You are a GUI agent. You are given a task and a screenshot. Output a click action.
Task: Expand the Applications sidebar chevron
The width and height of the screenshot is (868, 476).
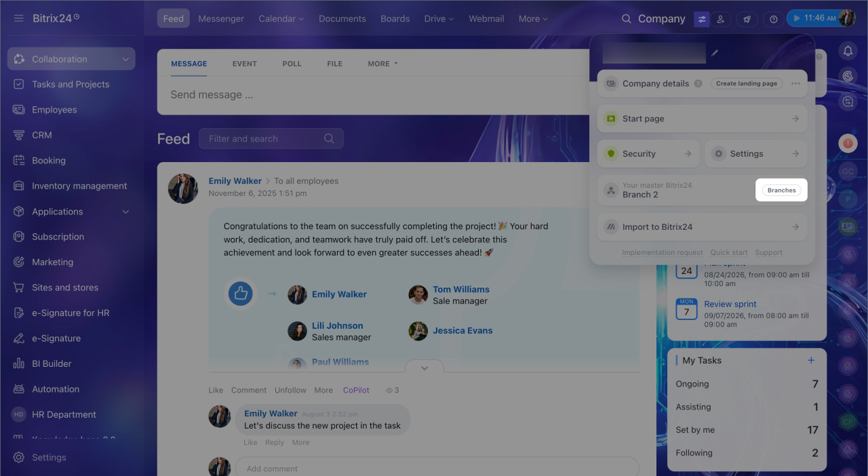click(125, 212)
